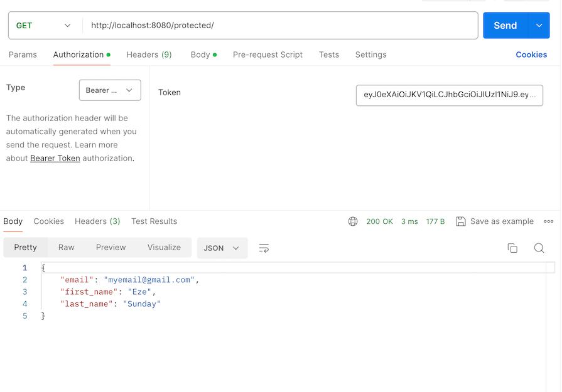This screenshot has width=562, height=392.
Task: Search the response with magnifier icon
Action: tap(539, 248)
